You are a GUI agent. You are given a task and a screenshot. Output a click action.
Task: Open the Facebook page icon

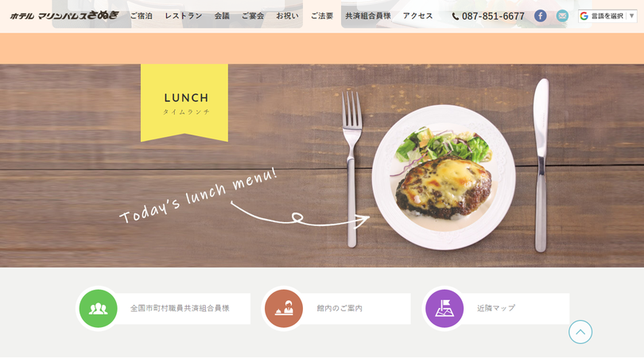pyautogui.click(x=540, y=16)
